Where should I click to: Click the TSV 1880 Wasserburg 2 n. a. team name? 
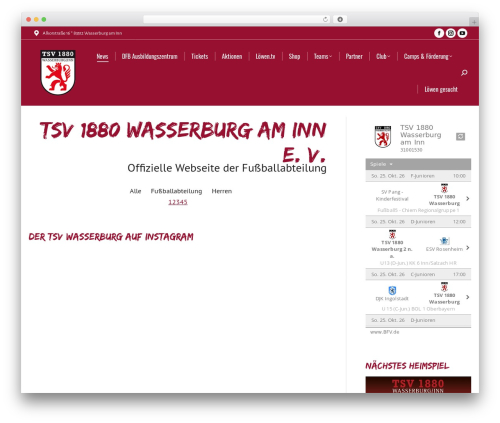point(392,249)
